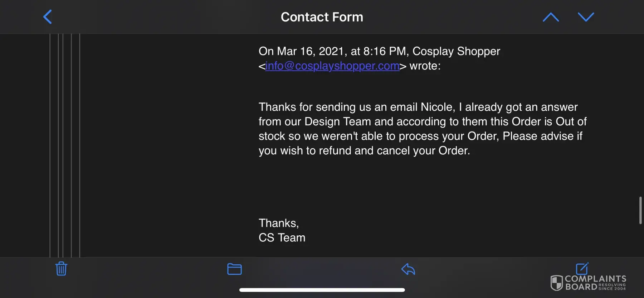The width and height of the screenshot is (644, 298).
Task: Tap the out-of-stock message paragraph
Action: click(422, 129)
